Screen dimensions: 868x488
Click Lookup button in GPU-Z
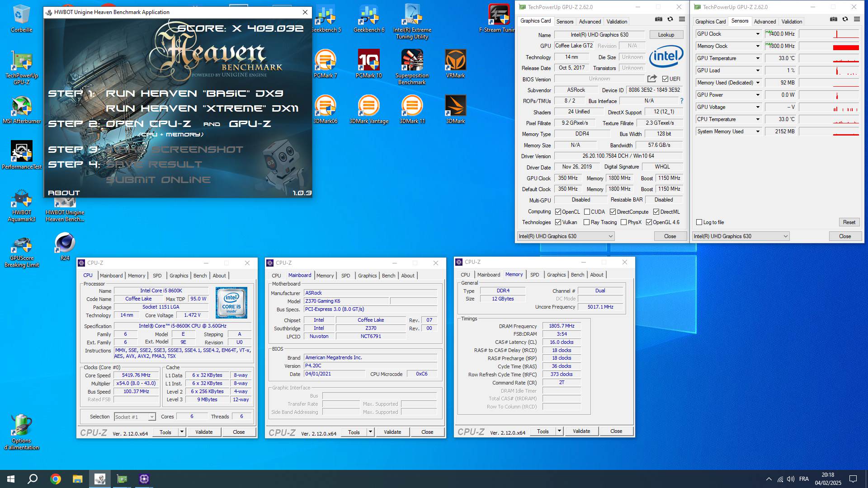[x=666, y=35]
